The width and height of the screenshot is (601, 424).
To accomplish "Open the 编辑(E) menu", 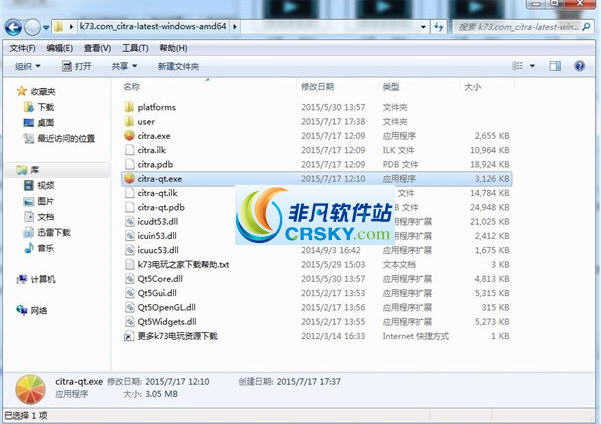I will [59, 48].
